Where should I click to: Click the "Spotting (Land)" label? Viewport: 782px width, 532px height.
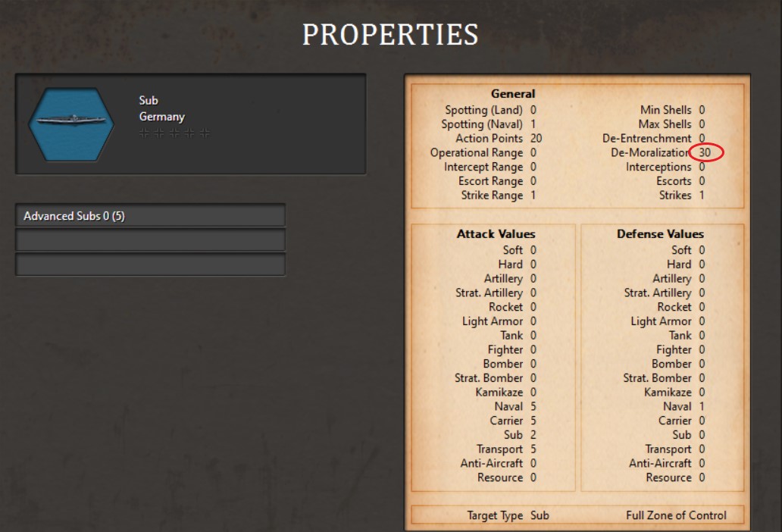(x=483, y=110)
